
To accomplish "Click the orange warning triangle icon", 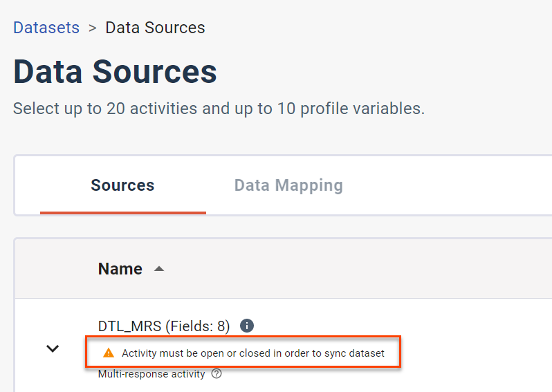I will pos(109,353).
